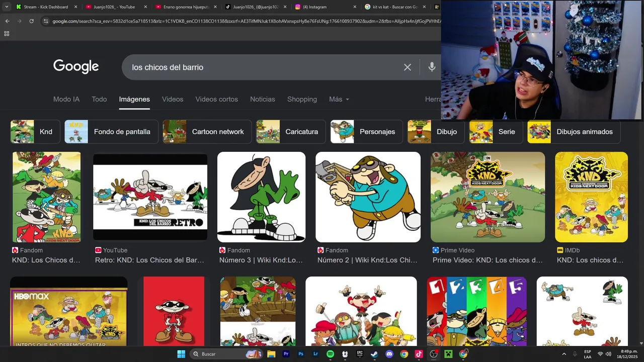Open the volume icon in the system tray
644x362 pixels.
pyautogui.click(x=608, y=354)
